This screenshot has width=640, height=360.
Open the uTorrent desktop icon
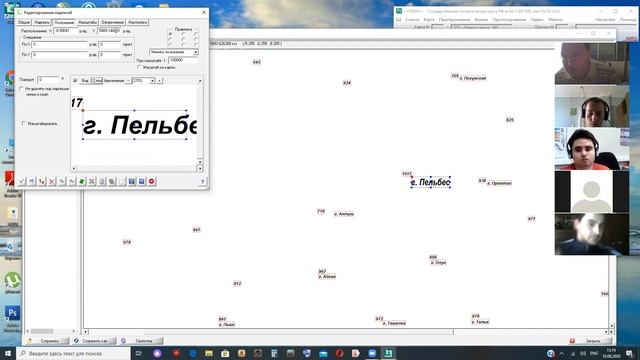pos(12,280)
